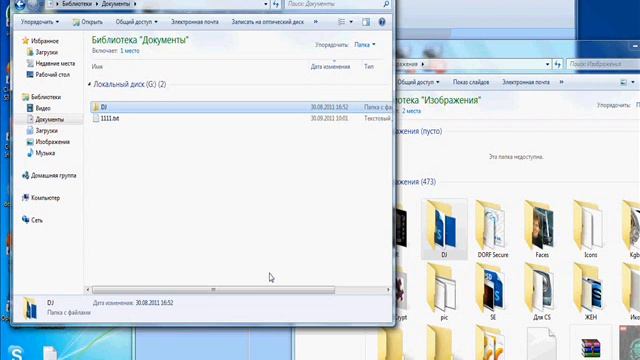Image resolution: width=640 pixels, height=360 pixels.
Task: Sort by the Имя column header
Action: click(97, 67)
